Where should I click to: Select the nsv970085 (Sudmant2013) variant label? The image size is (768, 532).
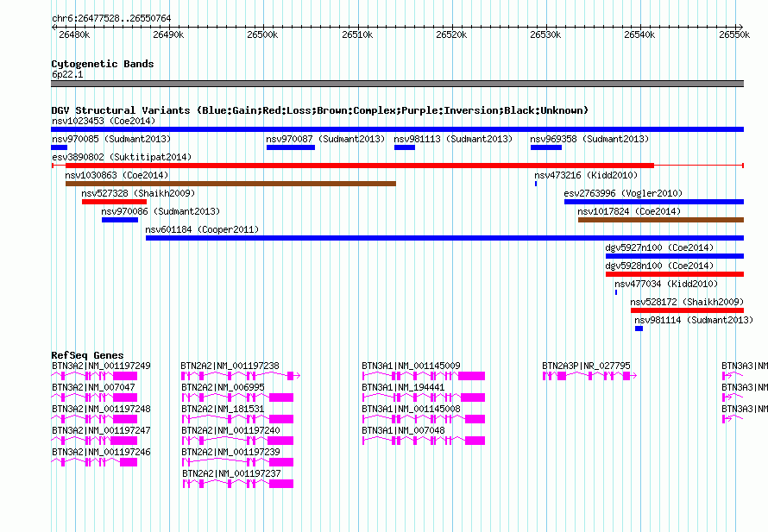click(111, 139)
